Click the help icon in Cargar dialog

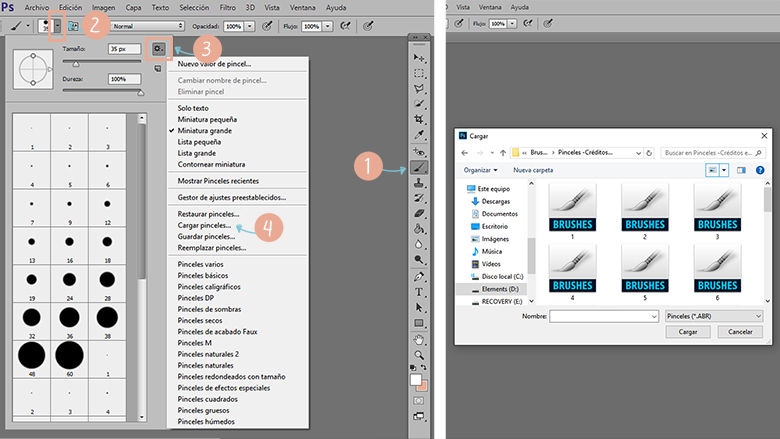760,170
